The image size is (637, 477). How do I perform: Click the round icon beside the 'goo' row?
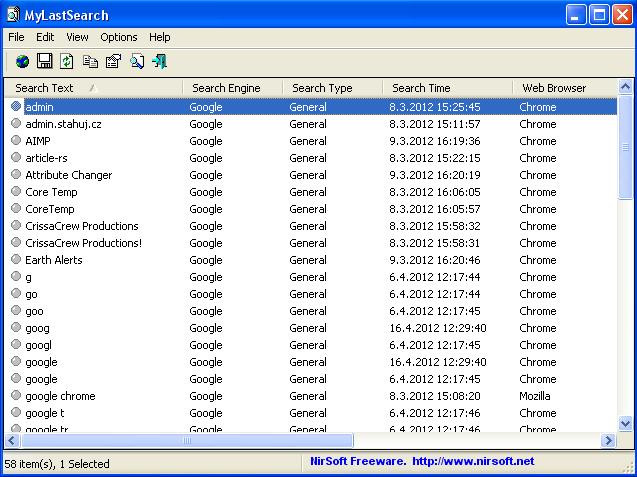(x=16, y=310)
